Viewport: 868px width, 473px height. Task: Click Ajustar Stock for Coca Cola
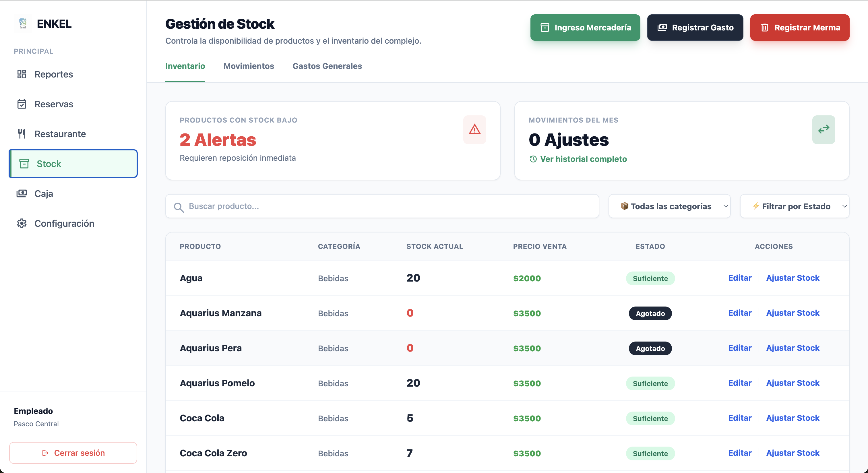tap(793, 418)
